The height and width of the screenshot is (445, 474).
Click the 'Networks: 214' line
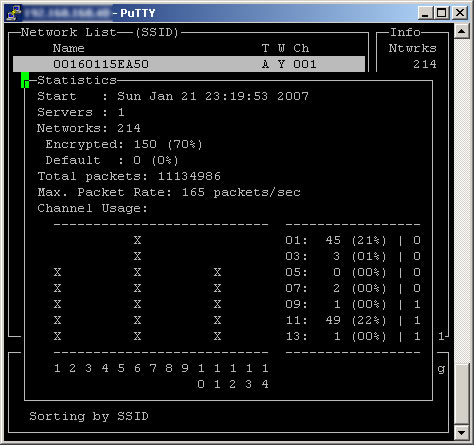[x=89, y=128]
